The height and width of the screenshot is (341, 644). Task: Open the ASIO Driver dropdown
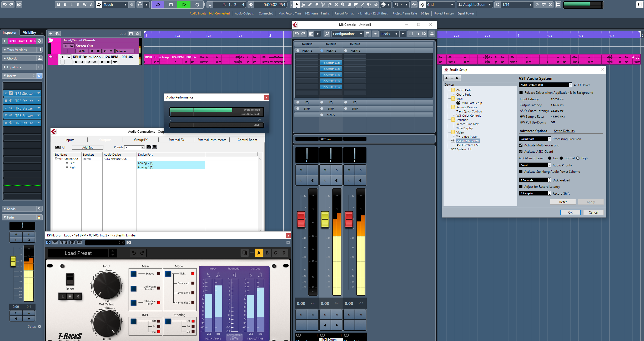tap(545, 85)
